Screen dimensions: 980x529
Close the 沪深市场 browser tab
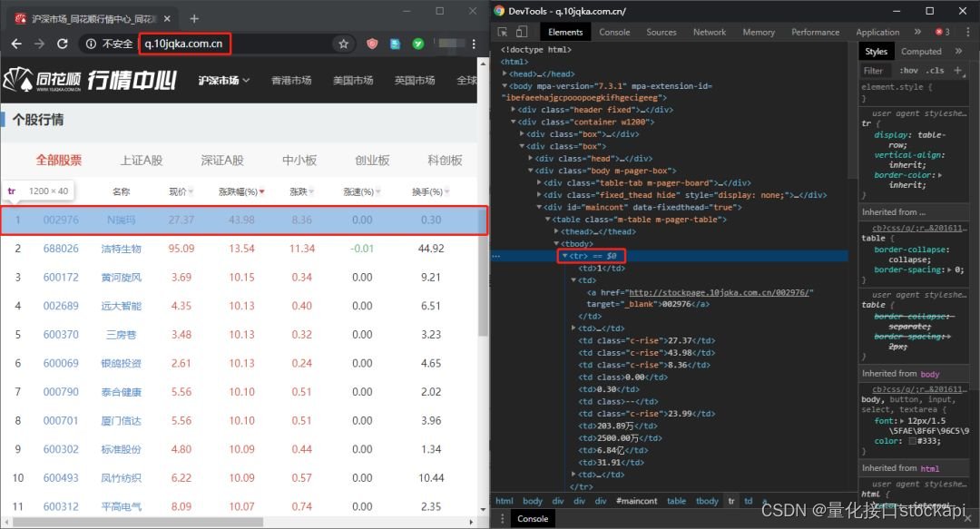pos(167,19)
